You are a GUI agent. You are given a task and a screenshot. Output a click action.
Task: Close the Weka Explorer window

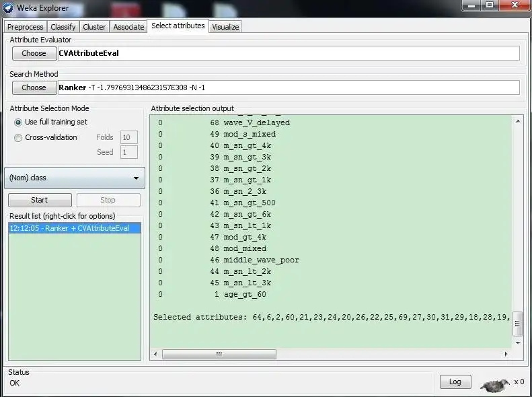(x=515, y=5)
